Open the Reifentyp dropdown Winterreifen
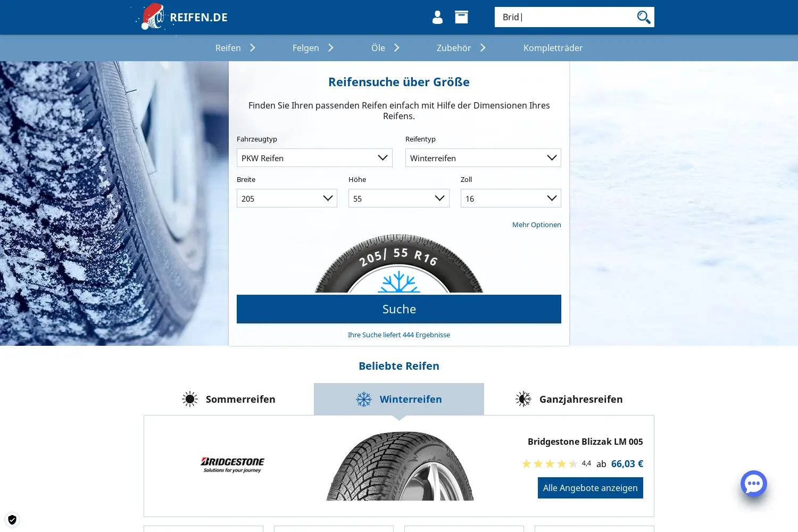798x532 pixels. 483,158
